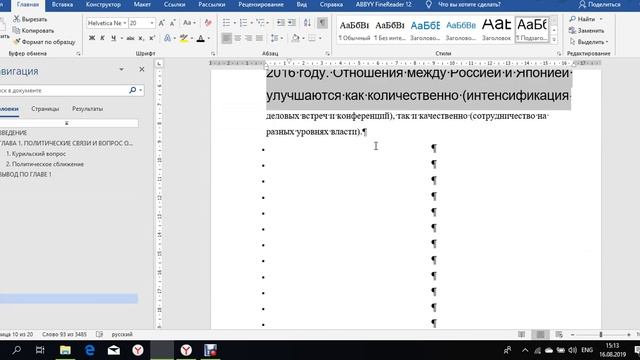
Task: Sort the selected paragraphs
Action: click(307, 23)
